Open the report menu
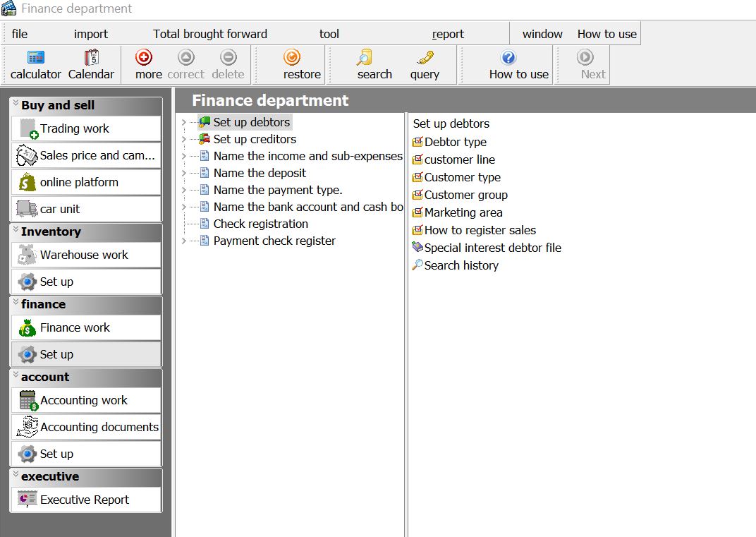The image size is (756, 537). [x=448, y=34]
